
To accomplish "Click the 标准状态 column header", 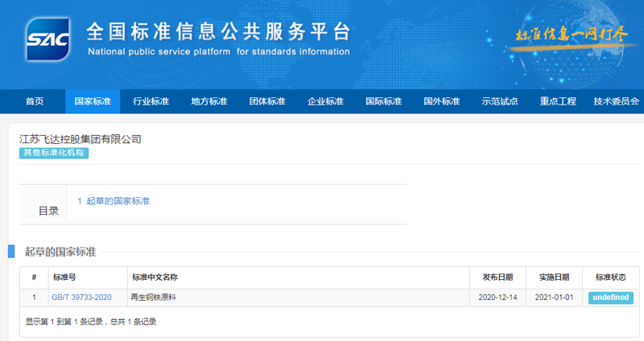I will (x=611, y=277).
